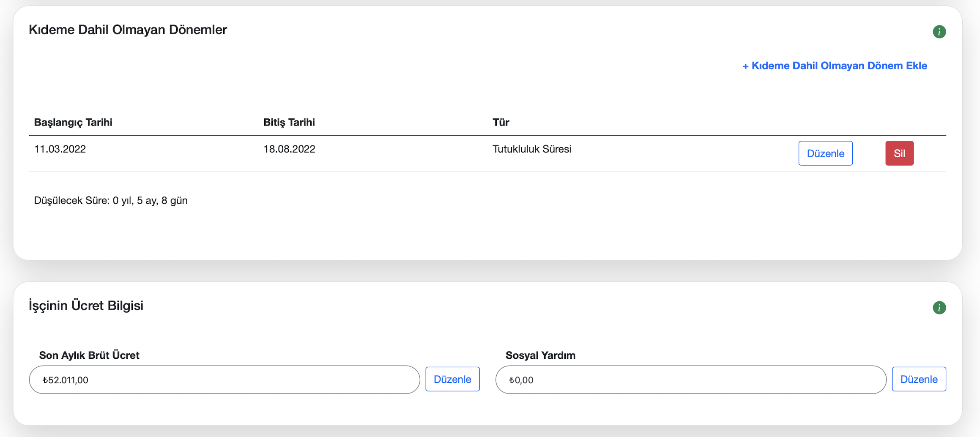Click into the Sosyal Yardım amount field
Viewport: 980px width, 437px height.
pos(690,380)
